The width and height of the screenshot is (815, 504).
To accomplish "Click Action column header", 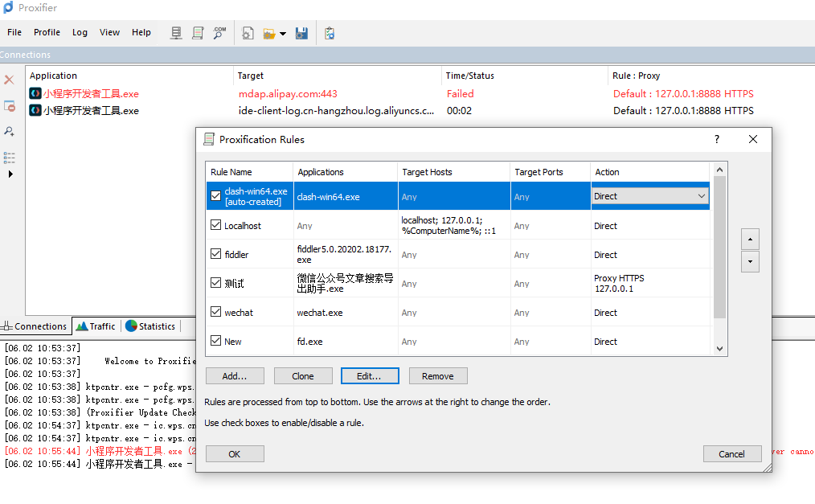I will click(649, 172).
